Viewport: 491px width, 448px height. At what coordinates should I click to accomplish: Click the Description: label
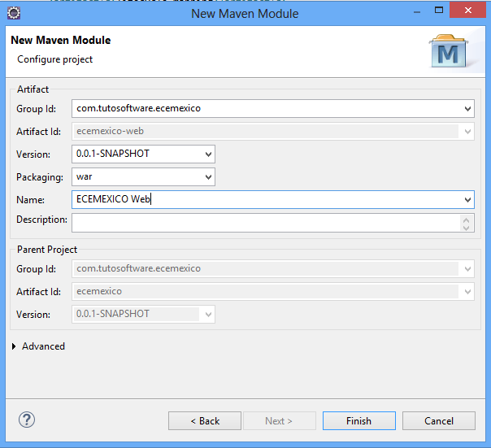click(41, 220)
